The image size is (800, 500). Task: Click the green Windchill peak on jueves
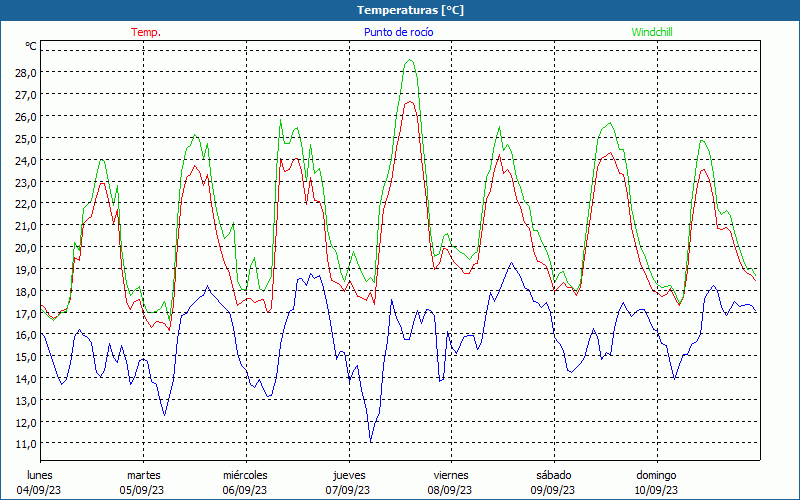pyautogui.click(x=410, y=60)
